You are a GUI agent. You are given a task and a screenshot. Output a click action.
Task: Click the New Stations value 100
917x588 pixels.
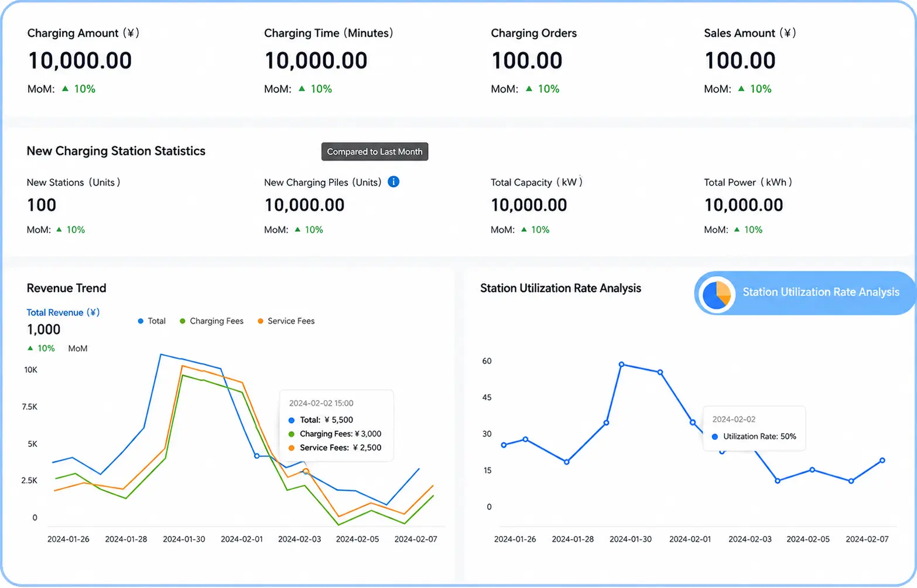point(42,205)
